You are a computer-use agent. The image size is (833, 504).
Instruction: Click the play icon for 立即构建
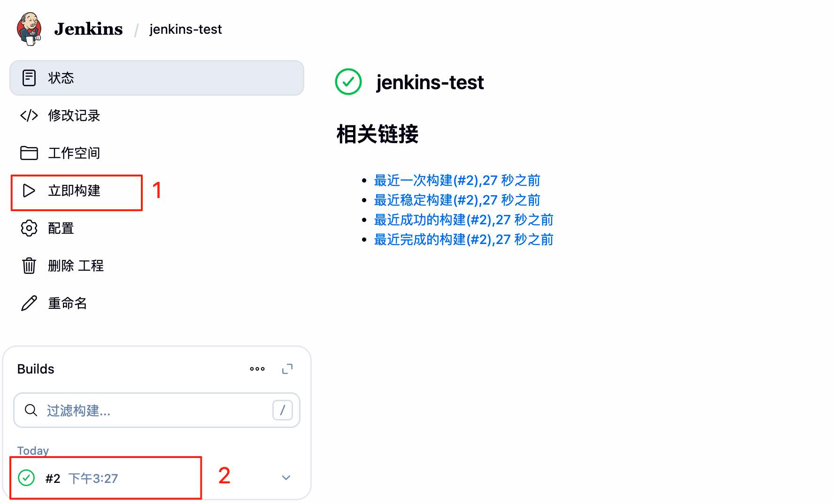pos(29,191)
